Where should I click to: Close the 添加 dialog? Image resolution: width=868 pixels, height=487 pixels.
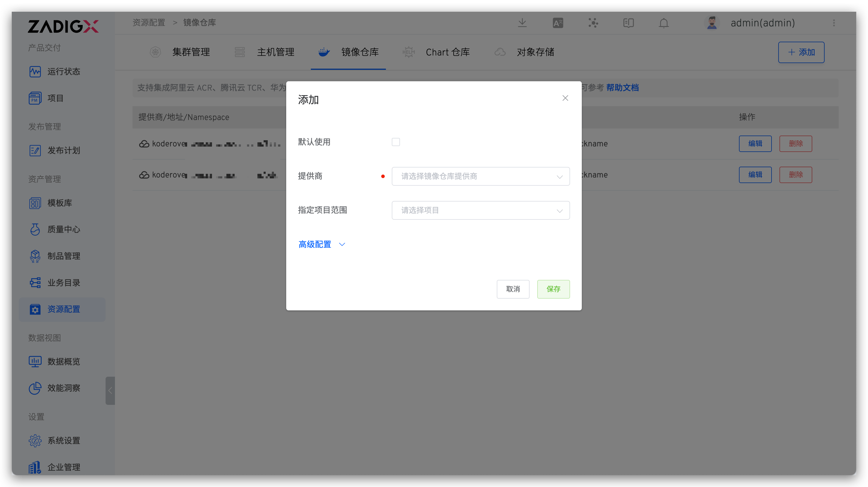(565, 98)
